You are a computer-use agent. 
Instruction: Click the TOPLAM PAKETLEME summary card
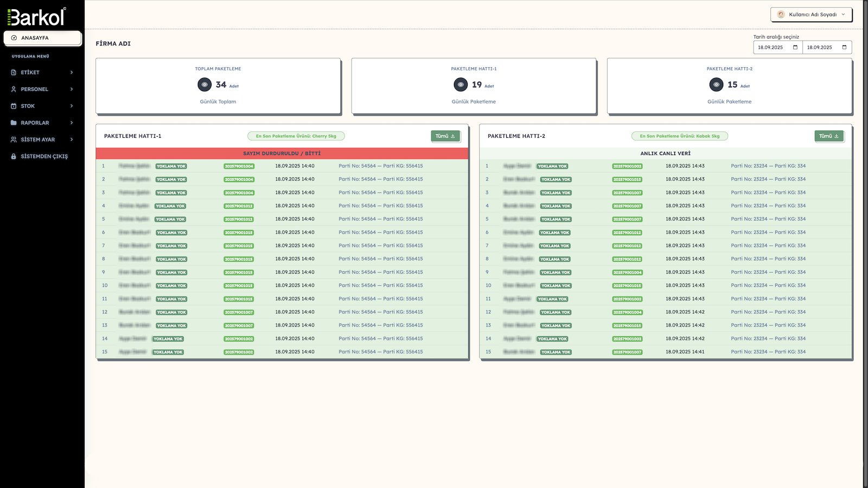(218, 86)
